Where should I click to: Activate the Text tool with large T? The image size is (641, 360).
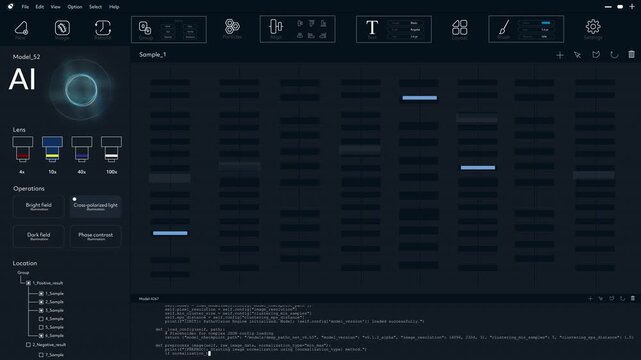tap(372, 28)
